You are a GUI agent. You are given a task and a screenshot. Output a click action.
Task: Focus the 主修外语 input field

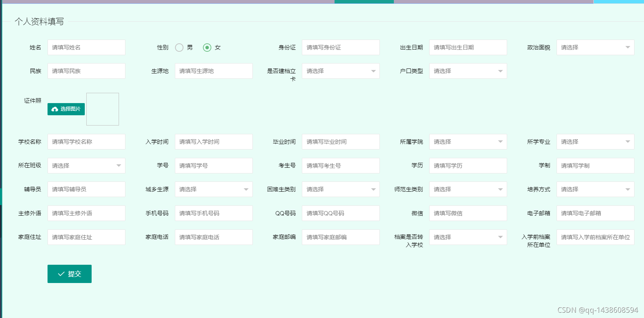point(86,213)
